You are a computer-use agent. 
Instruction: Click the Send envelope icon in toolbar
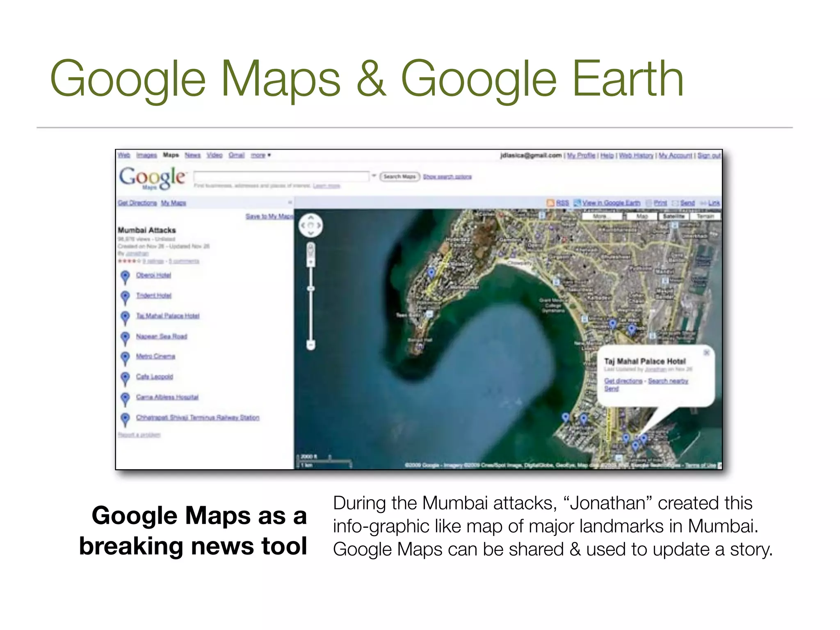click(x=675, y=203)
